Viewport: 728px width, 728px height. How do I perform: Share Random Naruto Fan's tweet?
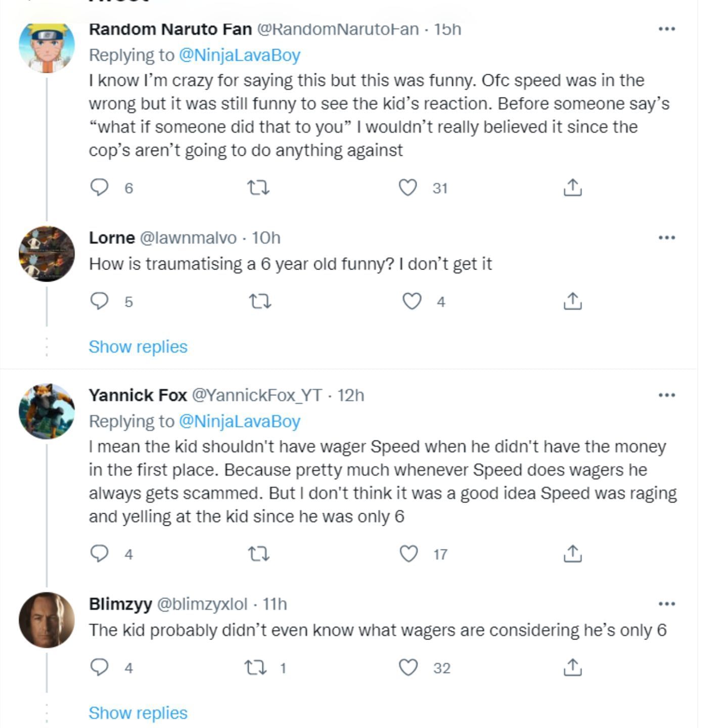[572, 188]
